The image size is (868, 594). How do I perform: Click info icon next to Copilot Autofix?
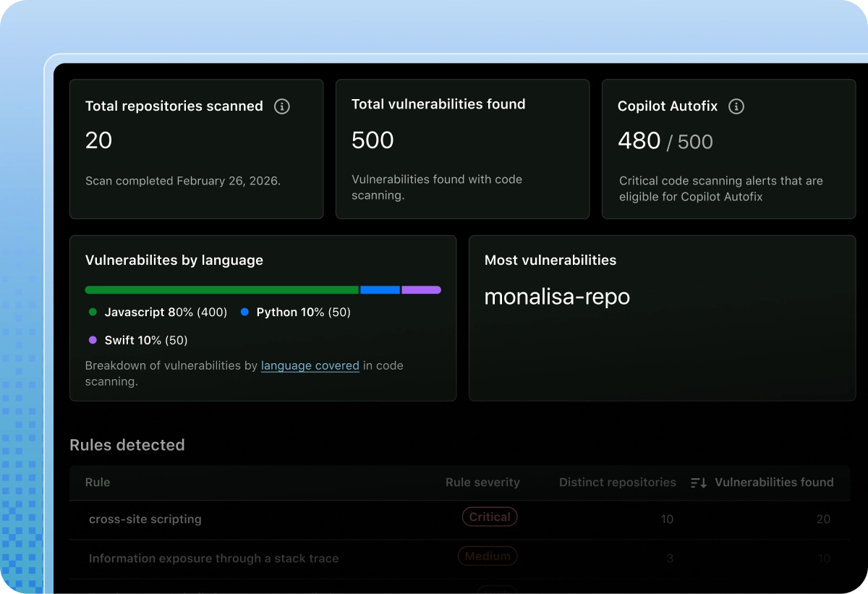click(x=736, y=106)
